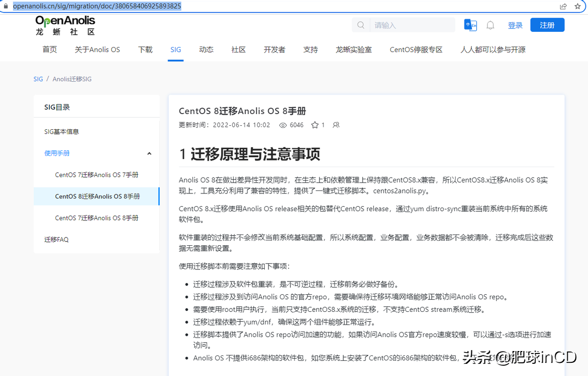Click the Anolis迁移SIG breadcrumb
The height and width of the screenshot is (376, 588).
[72, 79]
